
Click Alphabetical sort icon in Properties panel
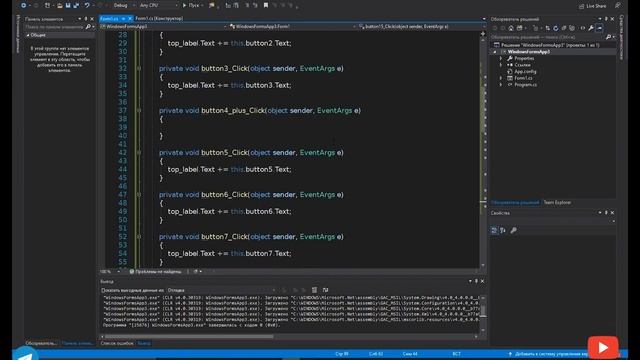click(x=503, y=231)
